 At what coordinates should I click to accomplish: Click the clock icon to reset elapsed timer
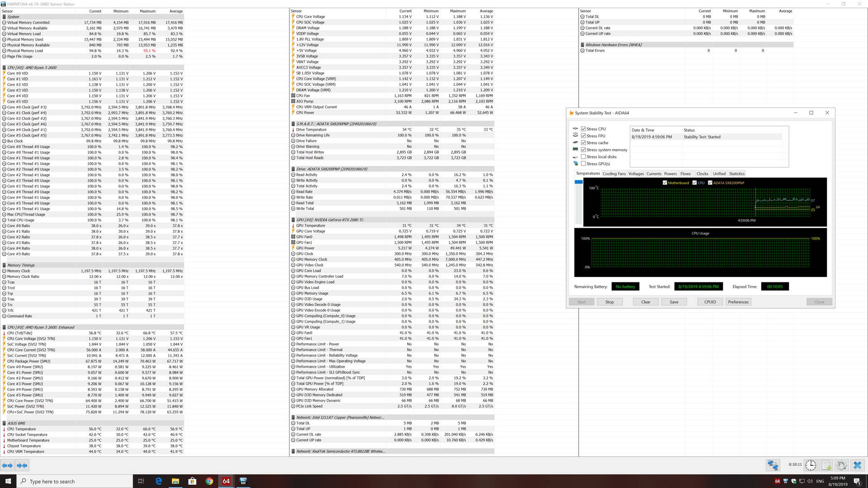[811, 465]
